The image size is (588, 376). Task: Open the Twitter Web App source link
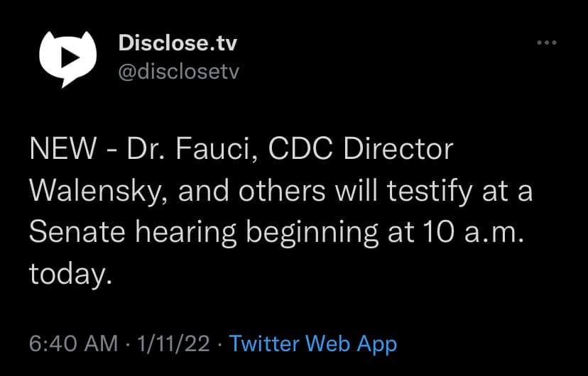313,344
